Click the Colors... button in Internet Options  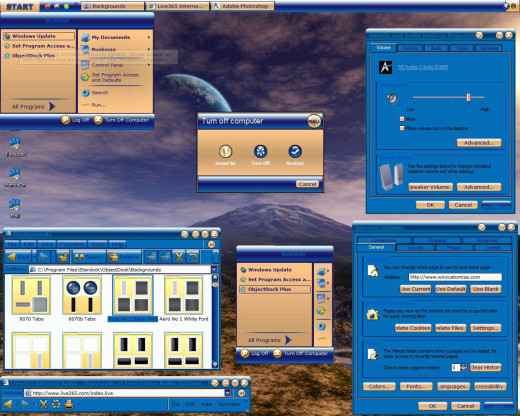379,387
